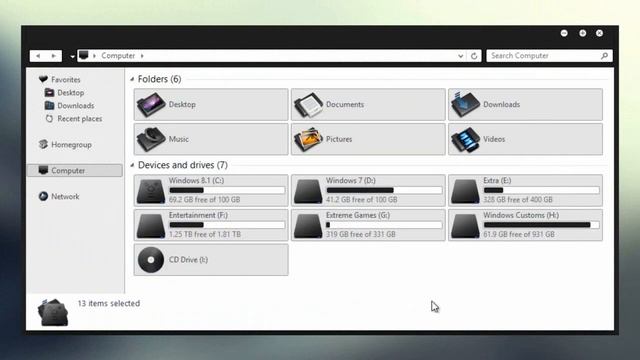Viewport: 640px width, 360px height.
Task: Go back with the back arrow
Action: point(38,56)
